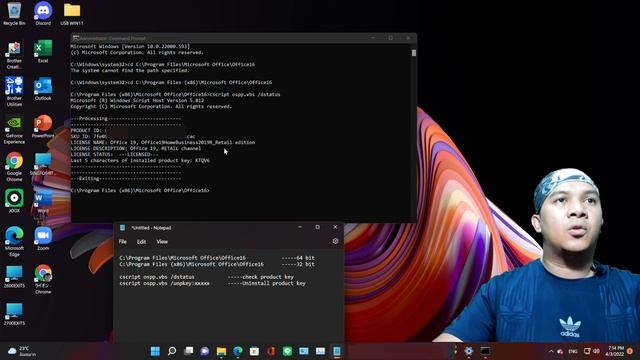Open Microsoft Edge from the taskbar
Screen dimensions: 640x360
pyautogui.click(x=238, y=351)
